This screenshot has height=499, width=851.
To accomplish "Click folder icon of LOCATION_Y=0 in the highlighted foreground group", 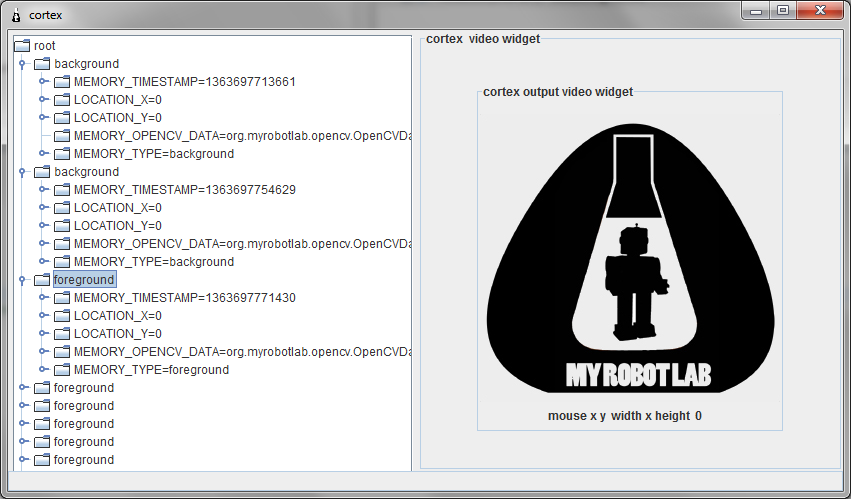I will click(x=62, y=334).
